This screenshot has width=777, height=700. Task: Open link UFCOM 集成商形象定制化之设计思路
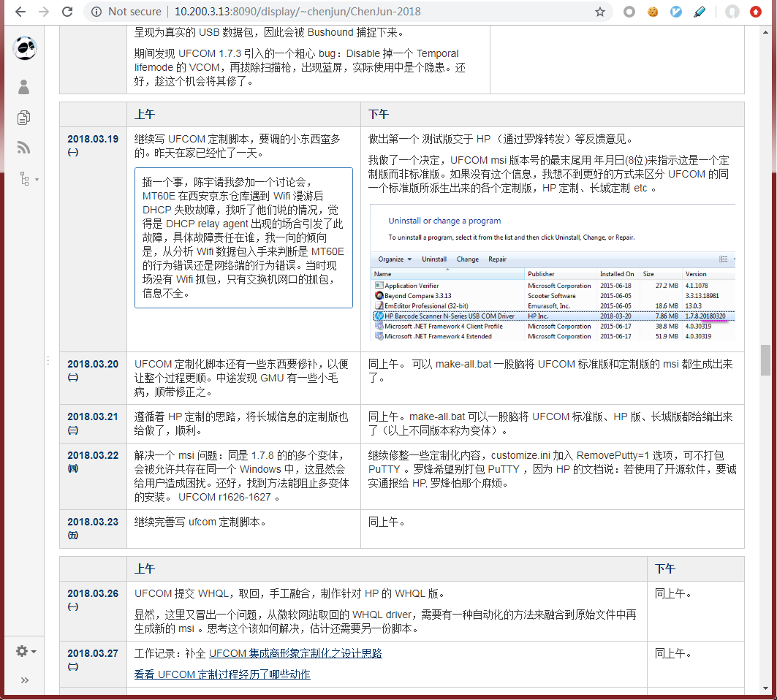coord(295,653)
